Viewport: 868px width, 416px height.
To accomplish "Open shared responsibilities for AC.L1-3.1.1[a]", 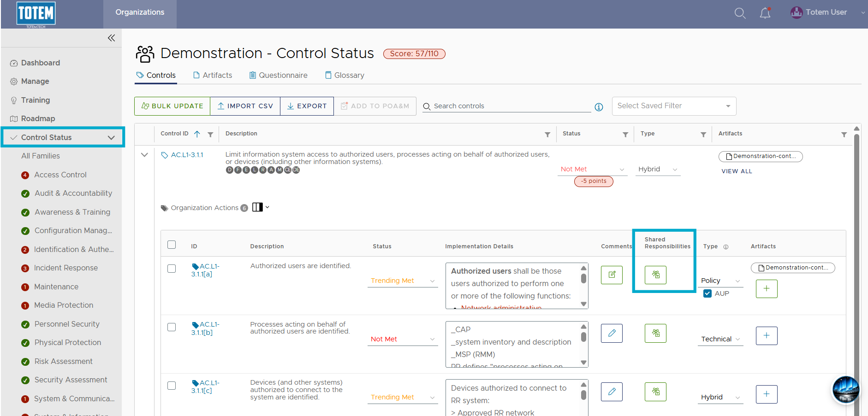I will pos(655,275).
